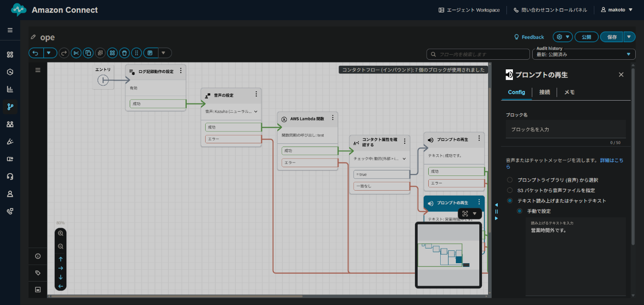Pan the canvas up with the arrow

click(x=61, y=259)
